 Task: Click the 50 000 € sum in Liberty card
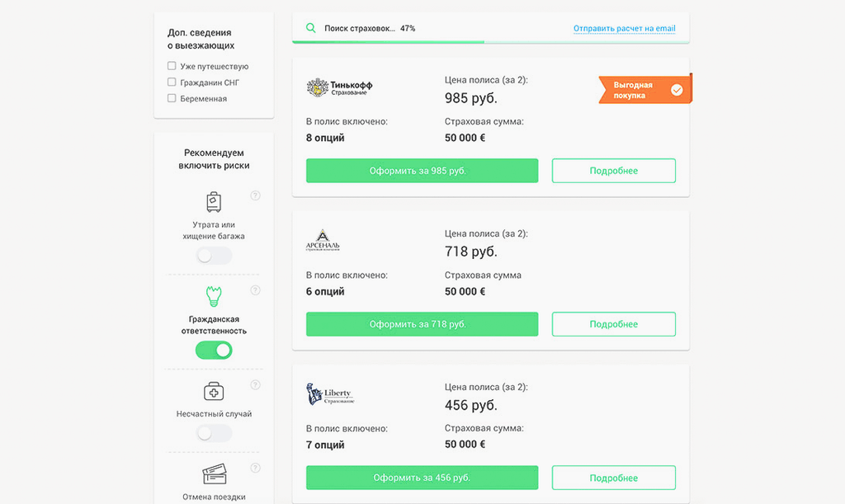[465, 445]
